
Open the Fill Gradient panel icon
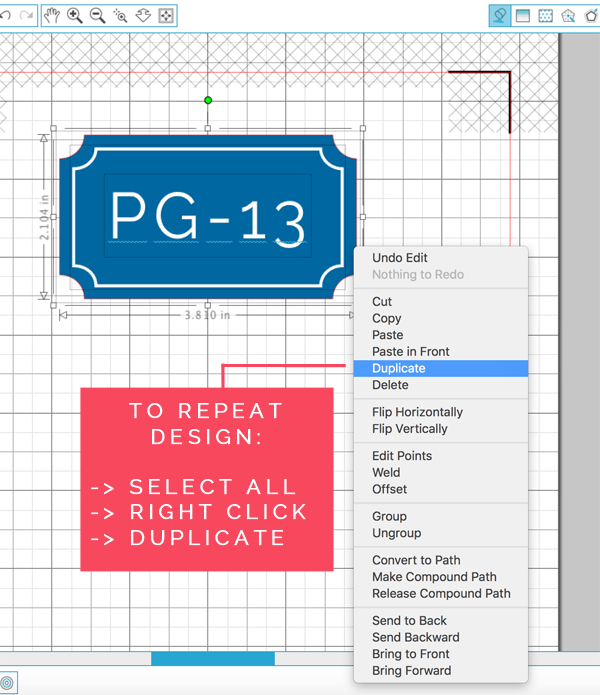click(523, 16)
